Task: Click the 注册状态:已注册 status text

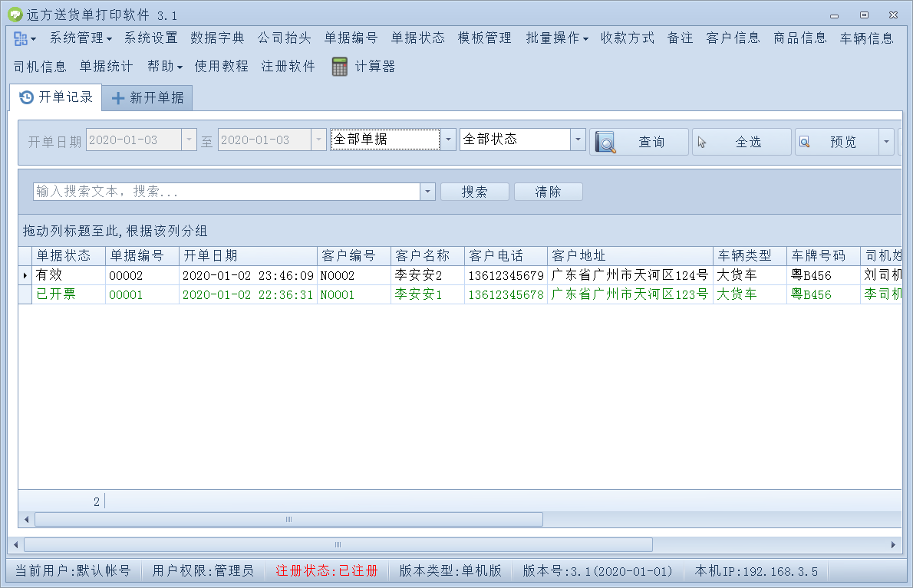Action: 327,571
